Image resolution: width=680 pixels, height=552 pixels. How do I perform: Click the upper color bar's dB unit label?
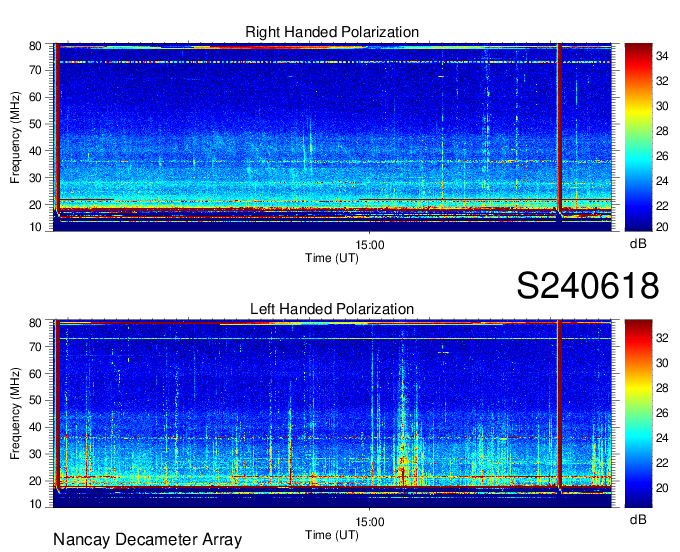point(638,244)
